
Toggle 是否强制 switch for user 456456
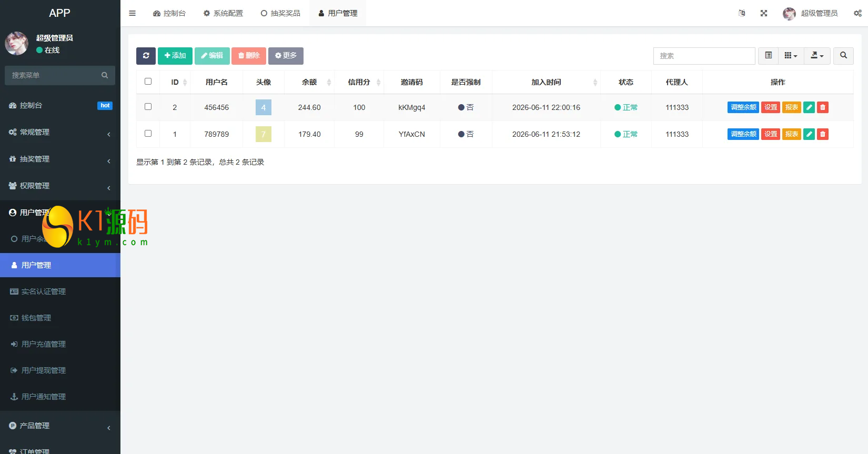(466, 107)
